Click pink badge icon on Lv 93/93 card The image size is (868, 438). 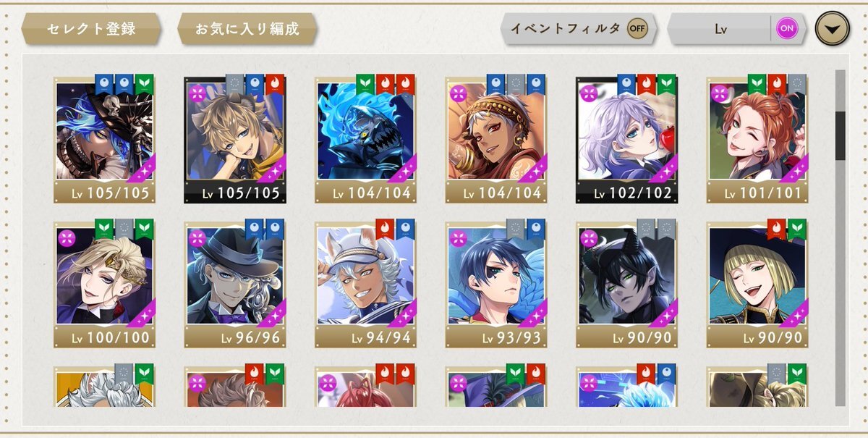point(458,237)
